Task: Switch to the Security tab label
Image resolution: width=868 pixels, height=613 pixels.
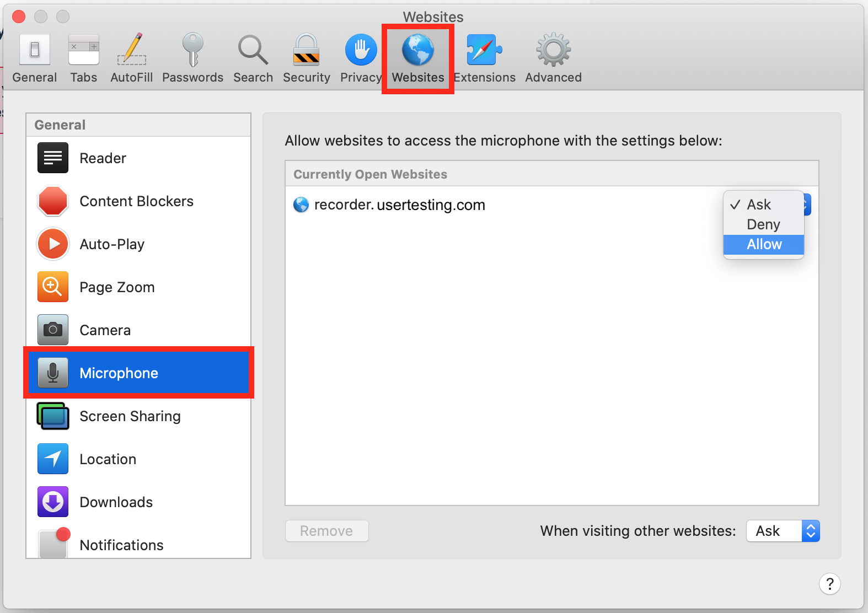Action: point(307,77)
